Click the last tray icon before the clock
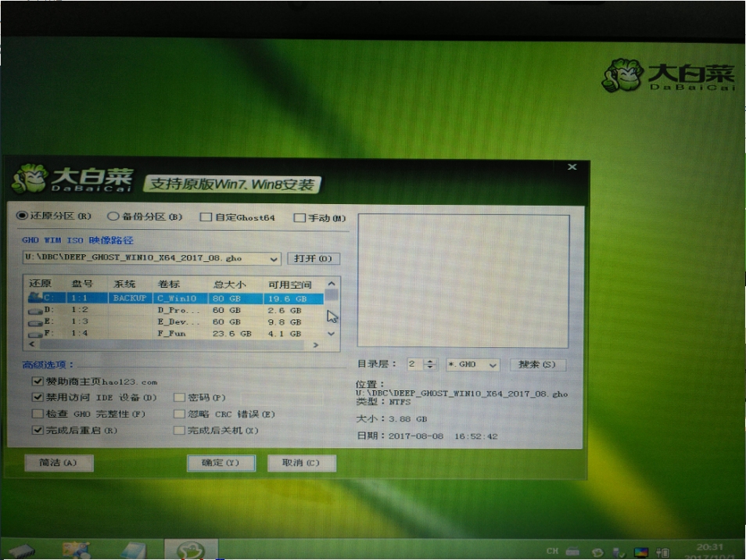Viewport: 746px width, 560px height. click(x=663, y=552)
